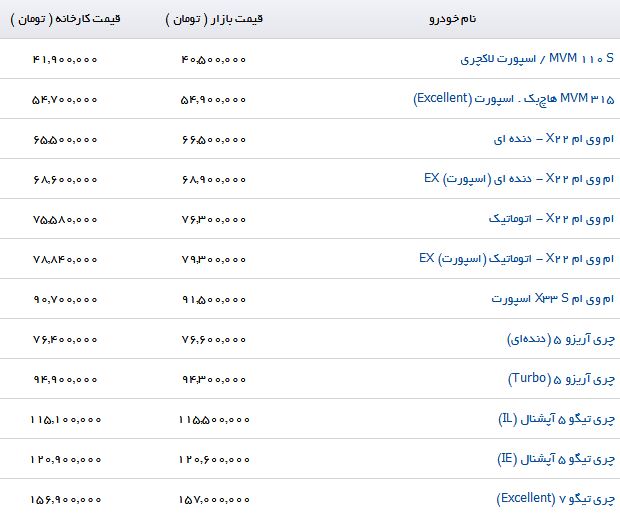Select market price 76,300,000 of X22 اتوماتیک
620x518 pixels.
click(x=214, y=219)
